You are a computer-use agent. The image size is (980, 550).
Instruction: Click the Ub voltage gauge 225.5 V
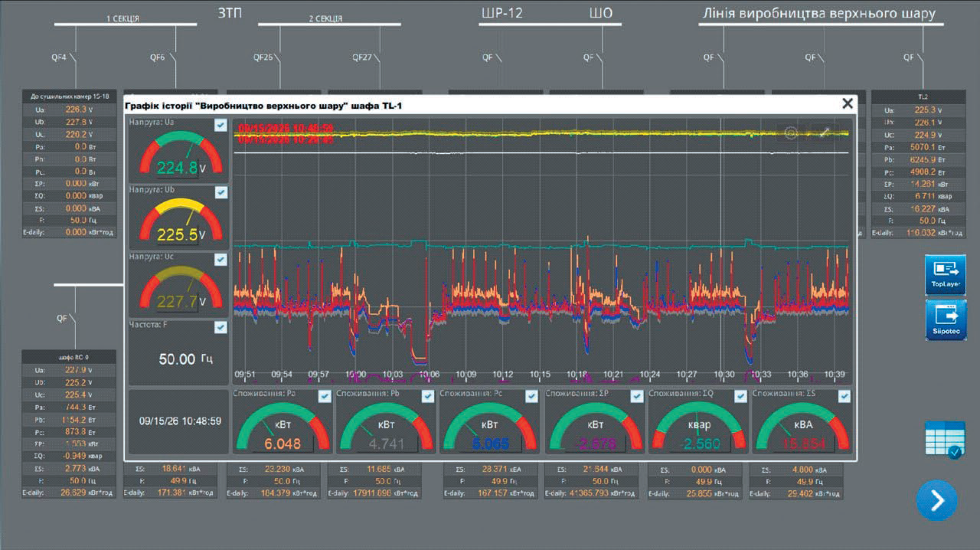(180, 220)
